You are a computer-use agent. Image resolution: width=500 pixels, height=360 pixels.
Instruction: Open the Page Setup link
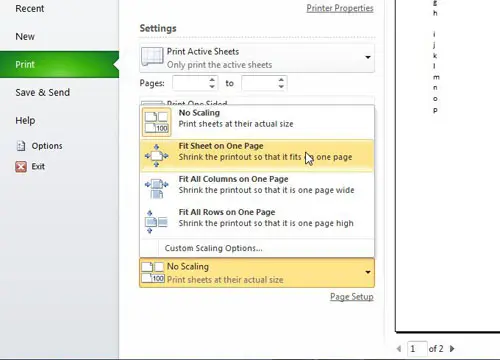(352, 297)
